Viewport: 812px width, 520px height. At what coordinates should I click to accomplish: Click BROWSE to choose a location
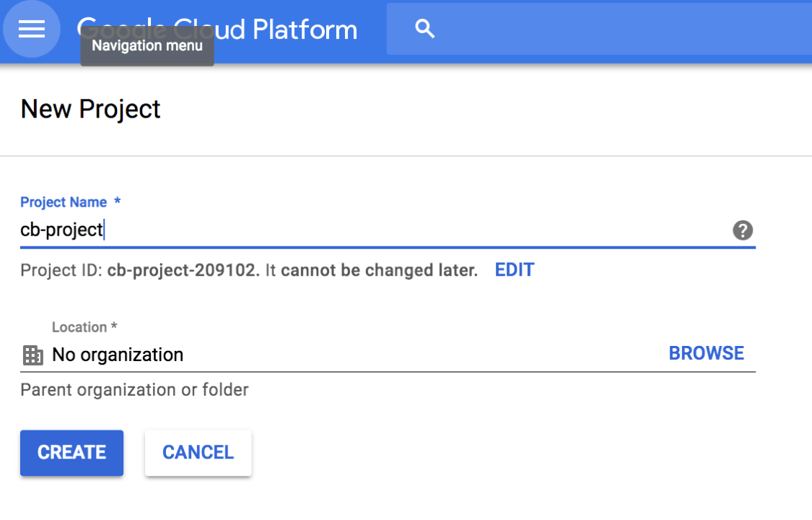click(707, 353)
